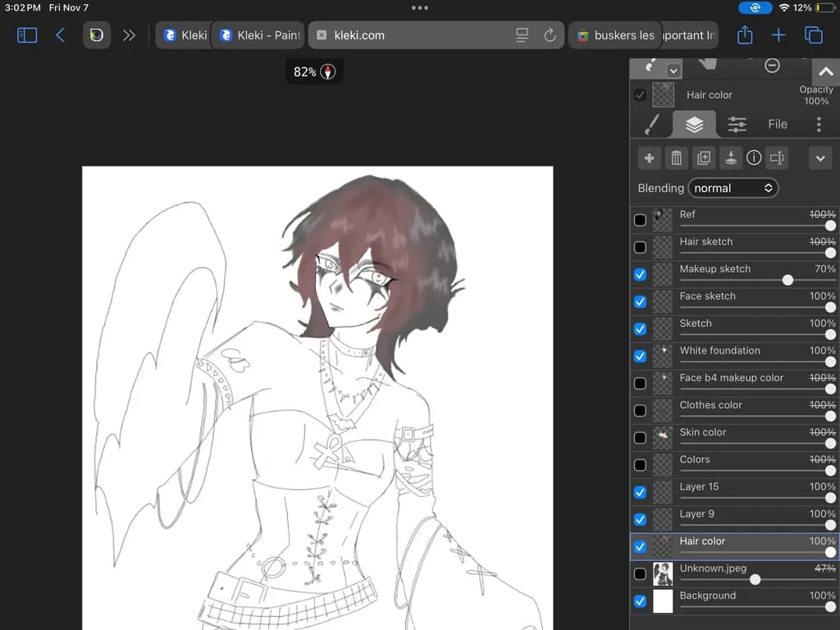The height and width of the screenshot is (630, 840).
Task: Switch to the edit sliders tab
Action: click(x=737, y=125)
